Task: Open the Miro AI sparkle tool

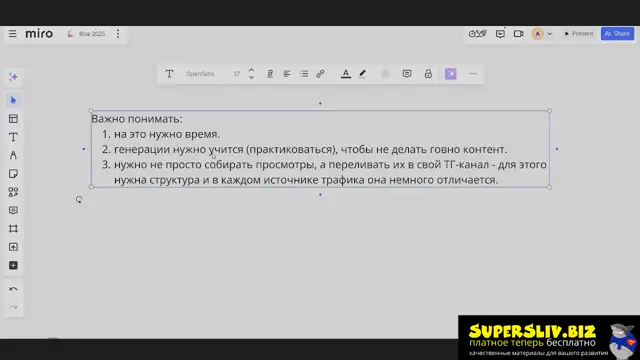Action: (x=13, y=77)
